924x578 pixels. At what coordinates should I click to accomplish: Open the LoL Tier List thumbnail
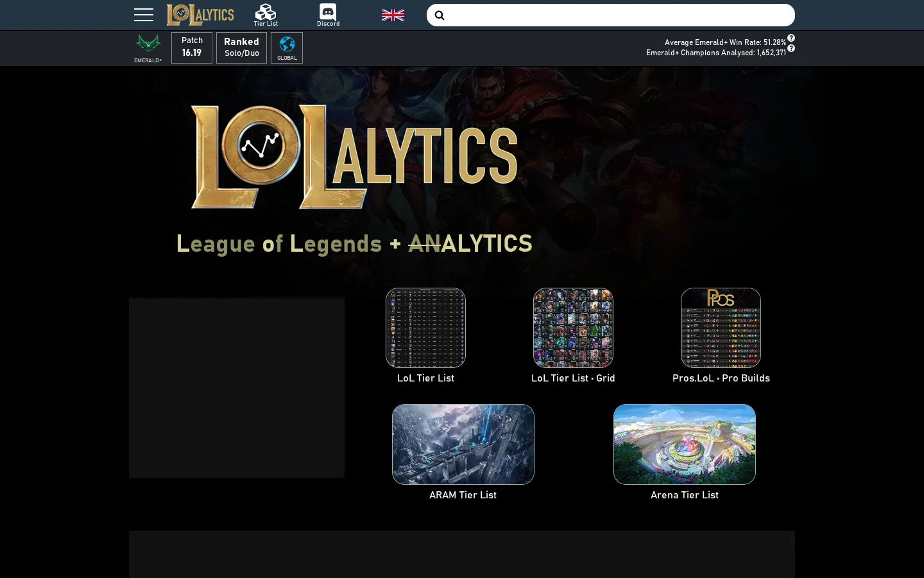coord(425,328)
